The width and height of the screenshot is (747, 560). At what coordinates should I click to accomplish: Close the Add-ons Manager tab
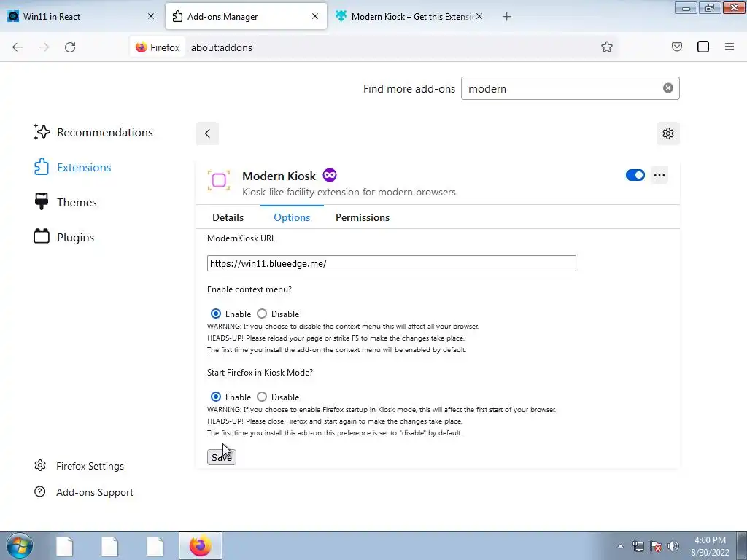pos(315,16)
